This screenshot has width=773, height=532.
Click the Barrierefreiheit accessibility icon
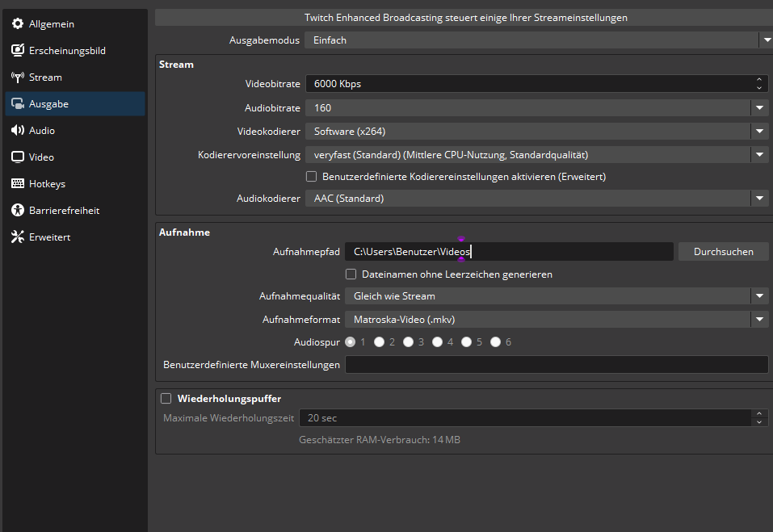pos(18,211)
